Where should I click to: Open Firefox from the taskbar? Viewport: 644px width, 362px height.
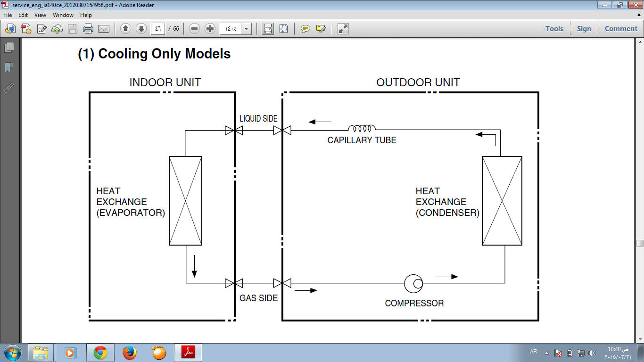130,353
